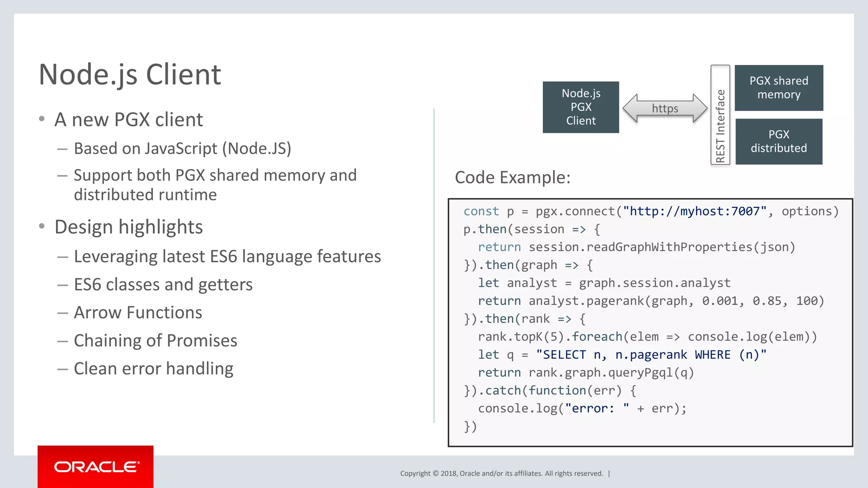Click the Oracle copyright notice text
Screen dimensions: 868x488
(x=501, y=474)
